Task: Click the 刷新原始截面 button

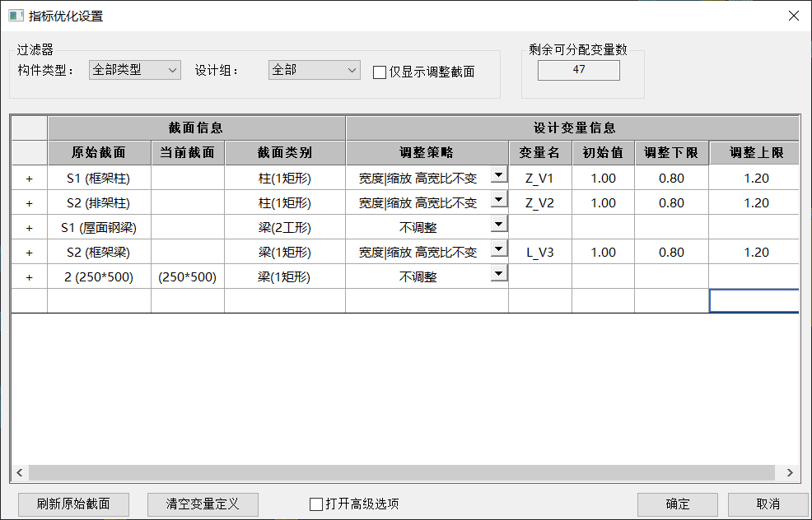Action: (x=73, y=504)
